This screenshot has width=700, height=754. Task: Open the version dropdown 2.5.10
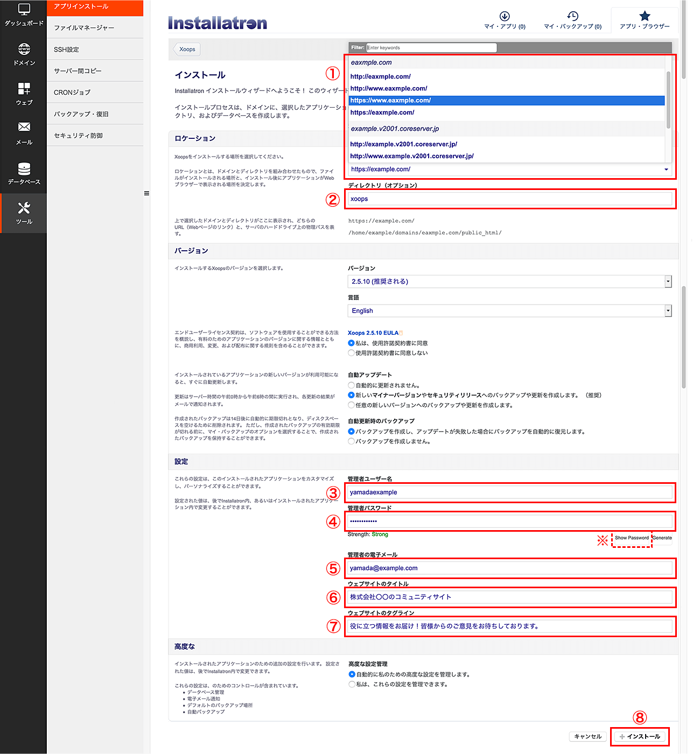click(x=509, y=281)
